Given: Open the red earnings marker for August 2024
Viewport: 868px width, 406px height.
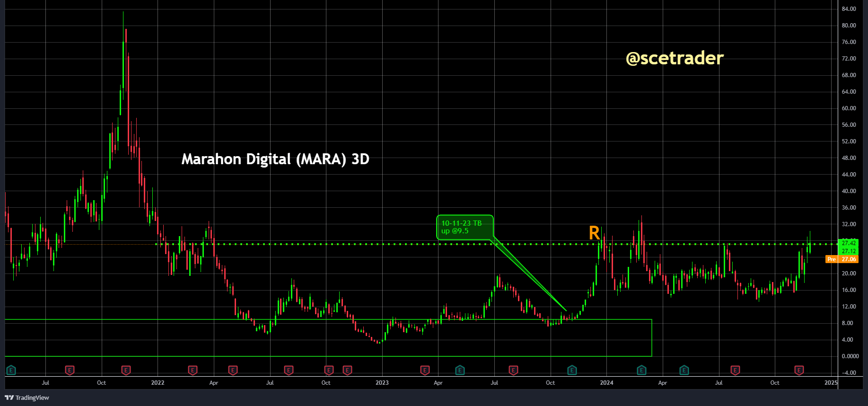Looking at the screenshot, I should (735, 370).
